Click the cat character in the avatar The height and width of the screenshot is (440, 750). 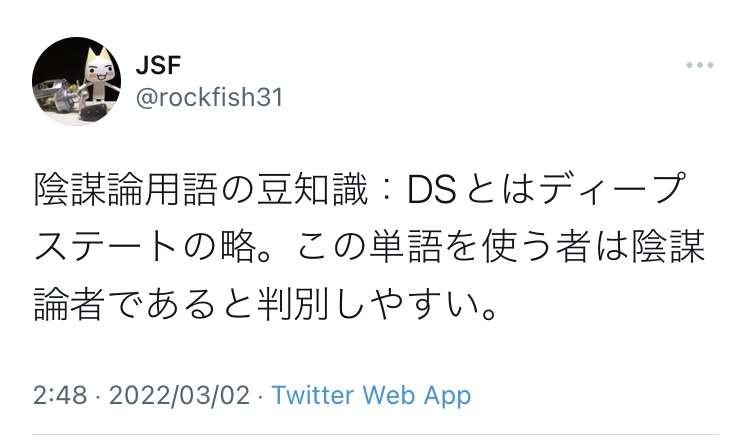[x=99, y=74]
